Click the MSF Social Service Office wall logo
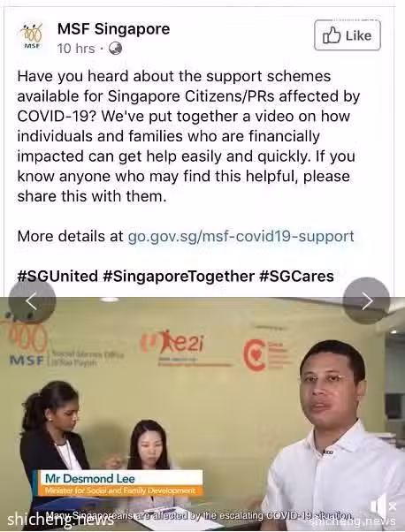 pyautogui.click(x=61, y=349)
